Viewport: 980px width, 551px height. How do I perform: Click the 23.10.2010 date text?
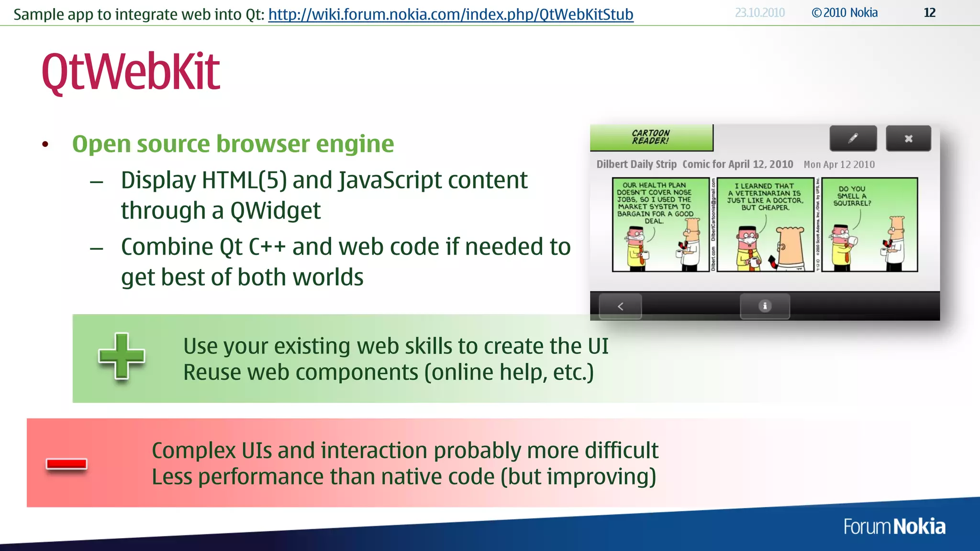point(759,13)
